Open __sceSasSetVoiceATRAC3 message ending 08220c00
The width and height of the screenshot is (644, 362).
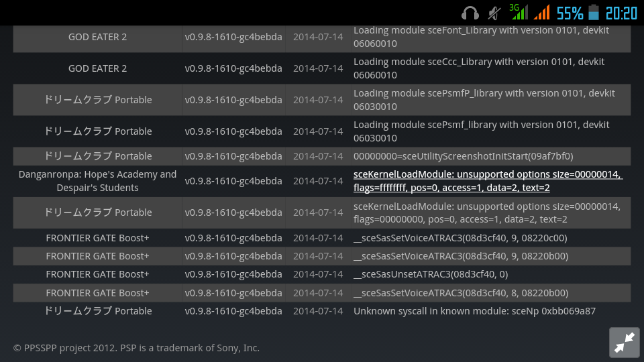point(460,238)
